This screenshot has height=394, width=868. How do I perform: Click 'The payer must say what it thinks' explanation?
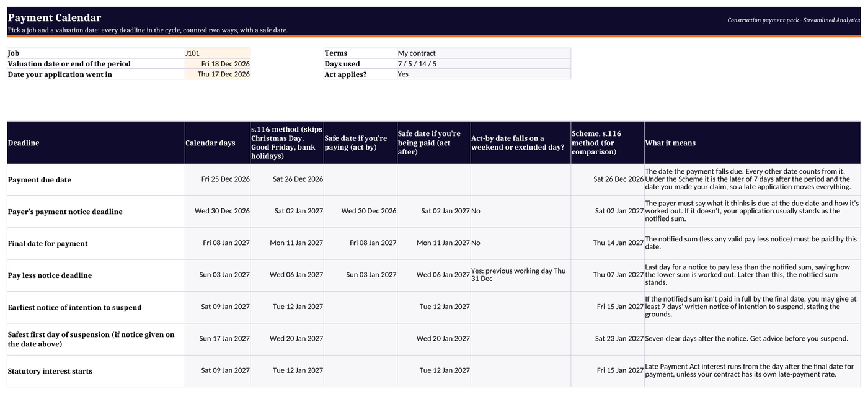pos(752,211)
